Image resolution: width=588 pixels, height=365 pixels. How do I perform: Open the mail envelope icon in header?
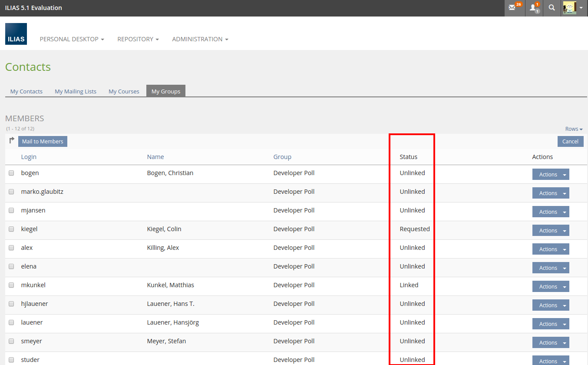point(513,8)
